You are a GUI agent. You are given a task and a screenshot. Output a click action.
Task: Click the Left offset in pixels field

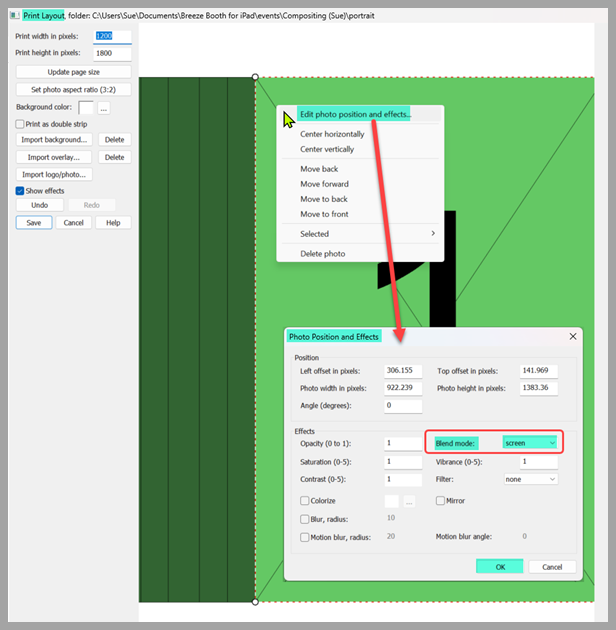click(x=403, y=371)
